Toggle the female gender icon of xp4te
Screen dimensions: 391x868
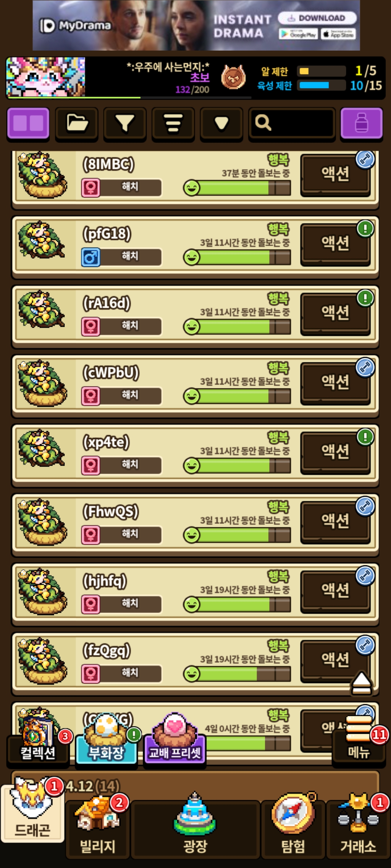(91, 466)
